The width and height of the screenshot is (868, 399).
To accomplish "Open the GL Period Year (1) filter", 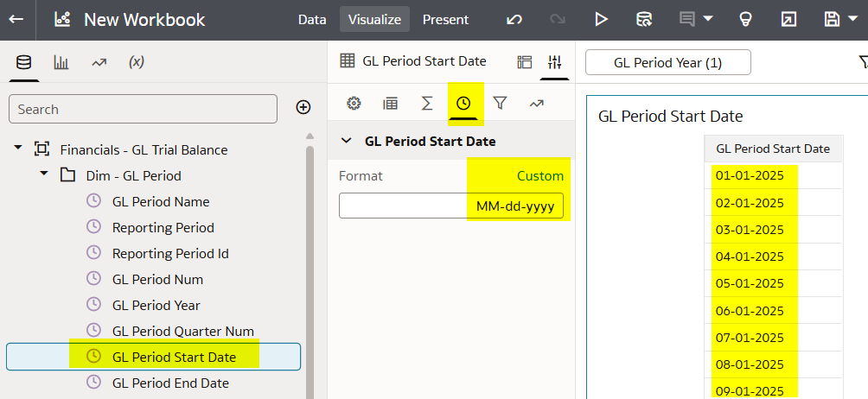I will [x=668, y=62].
